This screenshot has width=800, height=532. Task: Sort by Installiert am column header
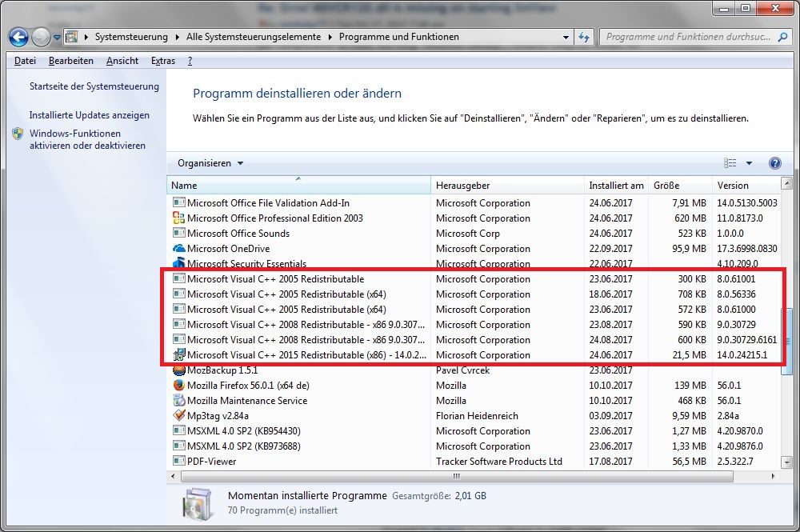(x=616, y=185)
